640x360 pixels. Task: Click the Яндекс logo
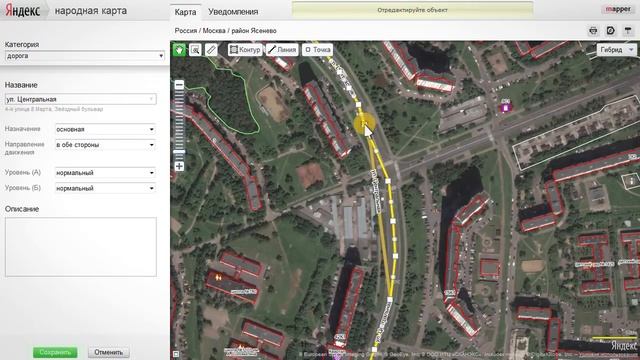(23, 11)
